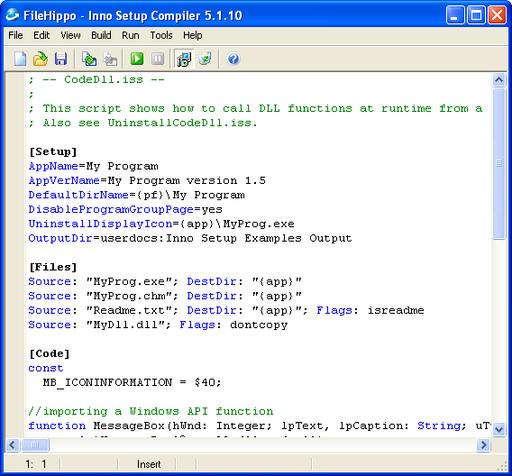Expand the Run menu

130,35
